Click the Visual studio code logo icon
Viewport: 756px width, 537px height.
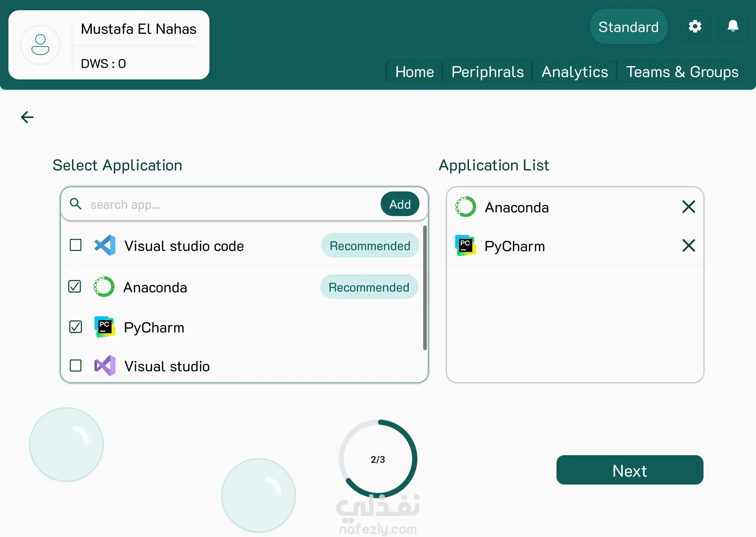(105, 245)
